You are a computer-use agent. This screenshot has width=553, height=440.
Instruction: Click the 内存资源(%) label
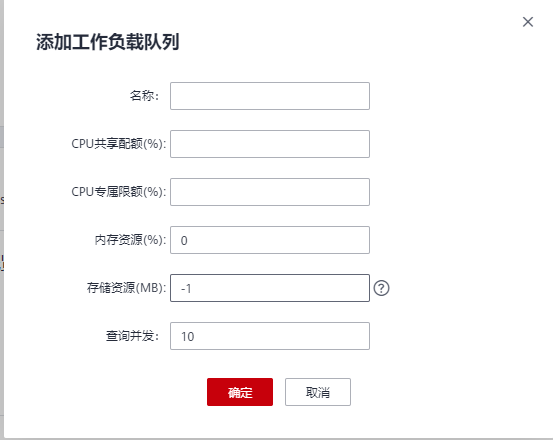pyautogui.click(x=130, y=240)
